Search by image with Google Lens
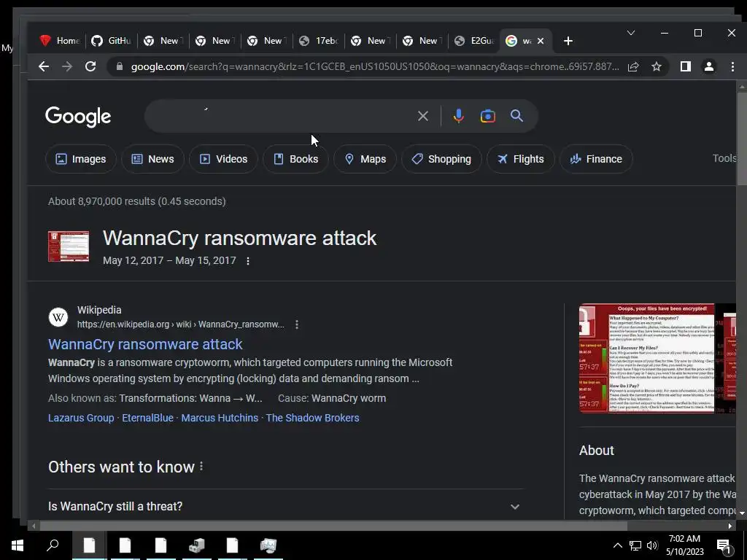 point(488,116)
